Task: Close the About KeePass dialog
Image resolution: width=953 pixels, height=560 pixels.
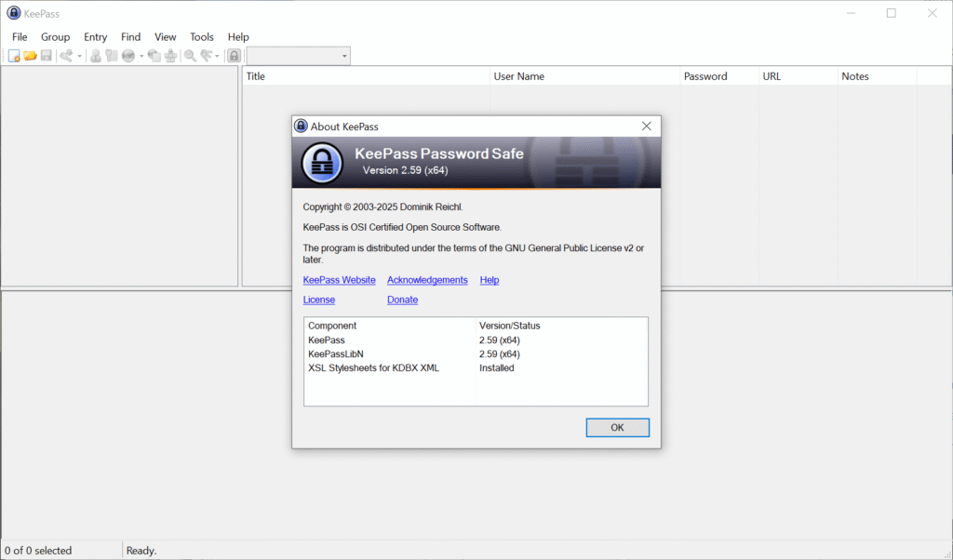Action: point(646,126)
